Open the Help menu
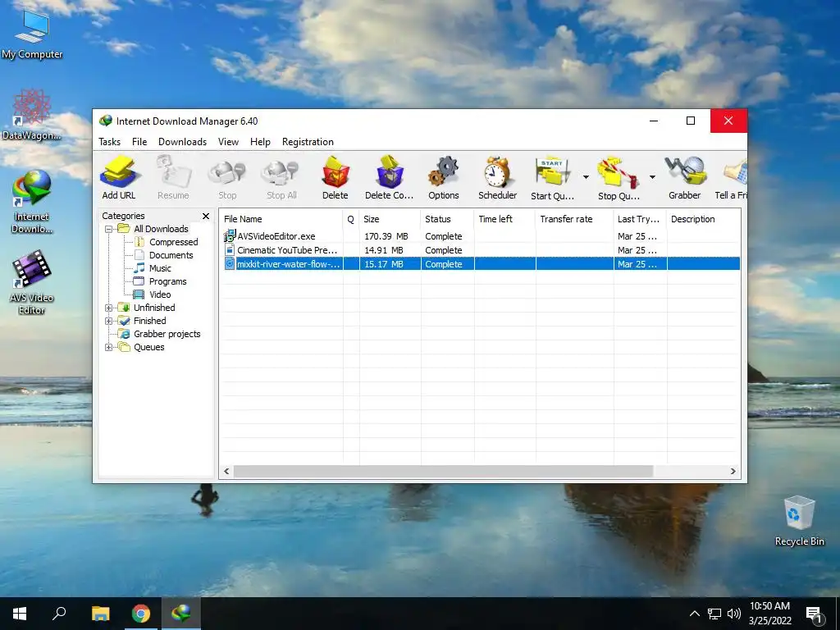This screenshot has width=840, height=630. point(260,142)
